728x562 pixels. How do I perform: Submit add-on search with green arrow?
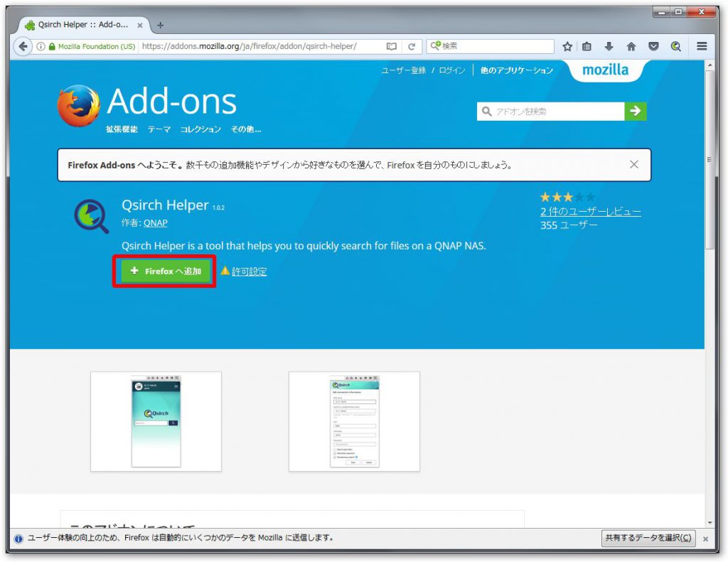click(636, 112)
